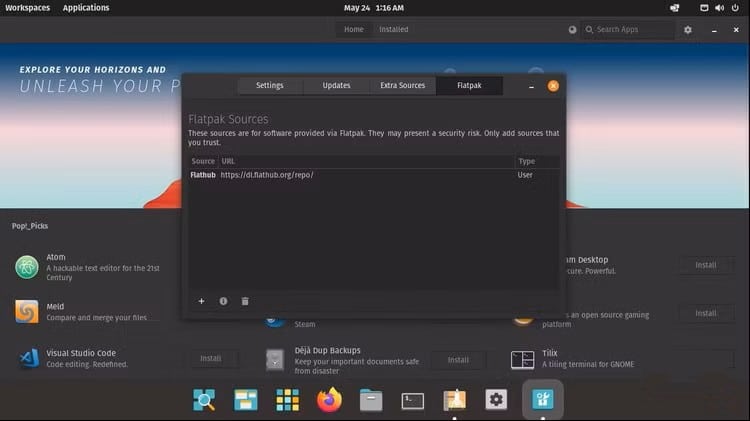Switch to the Updates tab
Screen dimensions: 750x421
pos(336,85)
